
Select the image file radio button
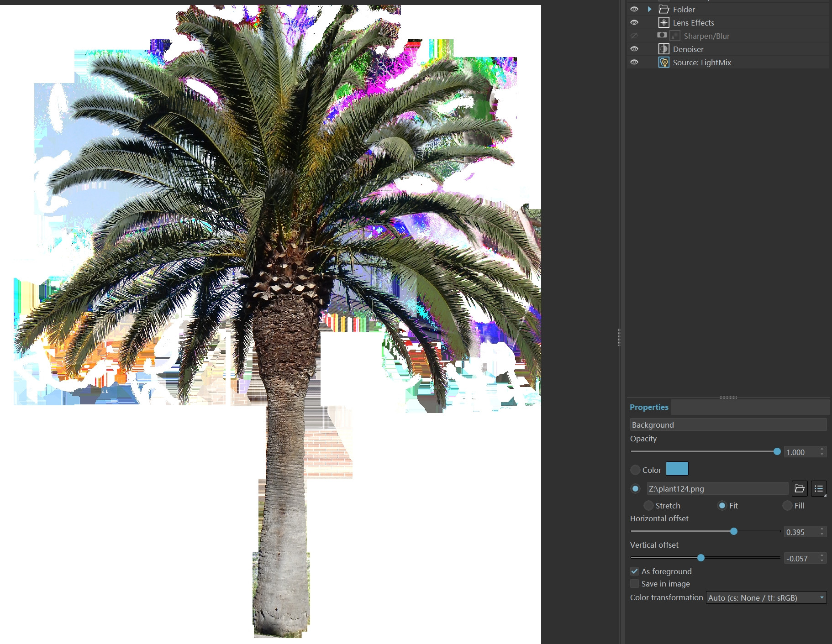(x=635, y=488)
